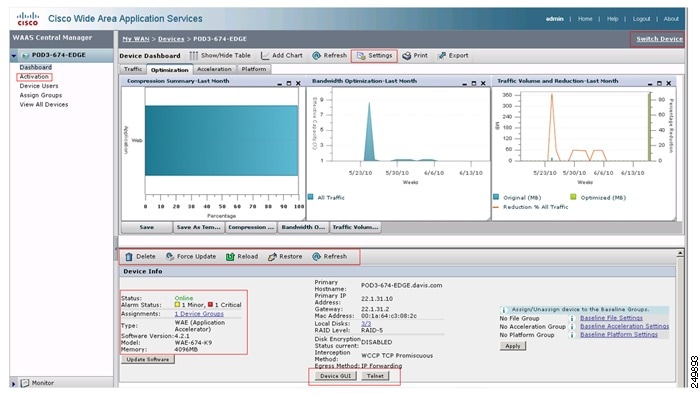700x397 pixels.
Task: Open the Platform tab
Action: (x=254, y=69)
